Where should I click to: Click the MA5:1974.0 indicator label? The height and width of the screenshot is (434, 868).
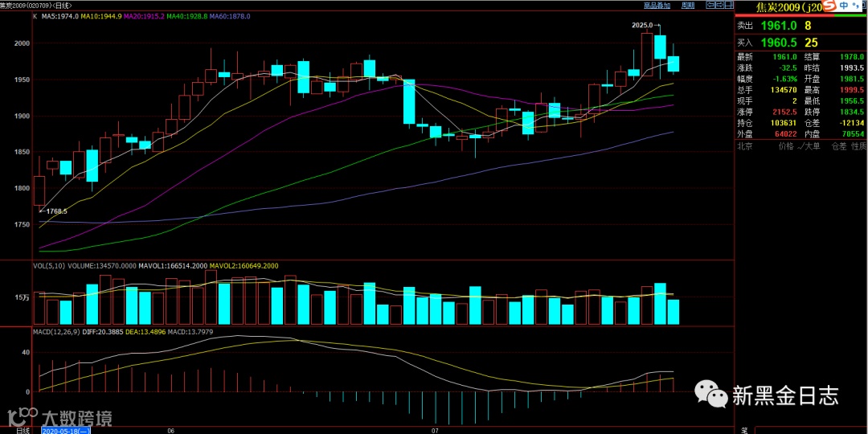tap(59, 17)
